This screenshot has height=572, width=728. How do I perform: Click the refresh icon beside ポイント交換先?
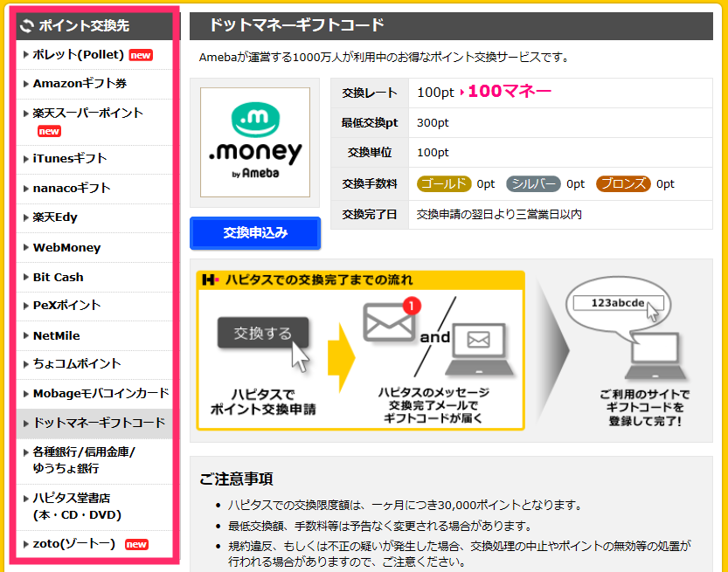coord(27,25)
